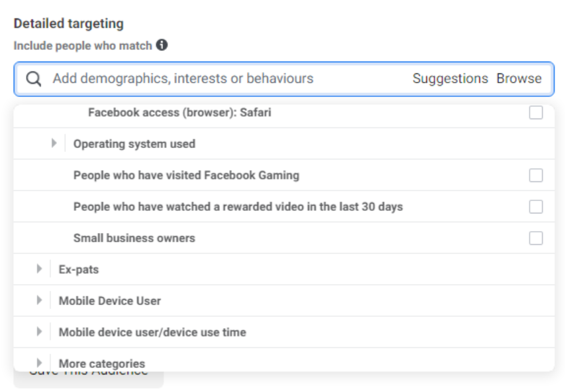
Task: Click the People who have visited Facebook Gaming label
Action: [186, 175]
